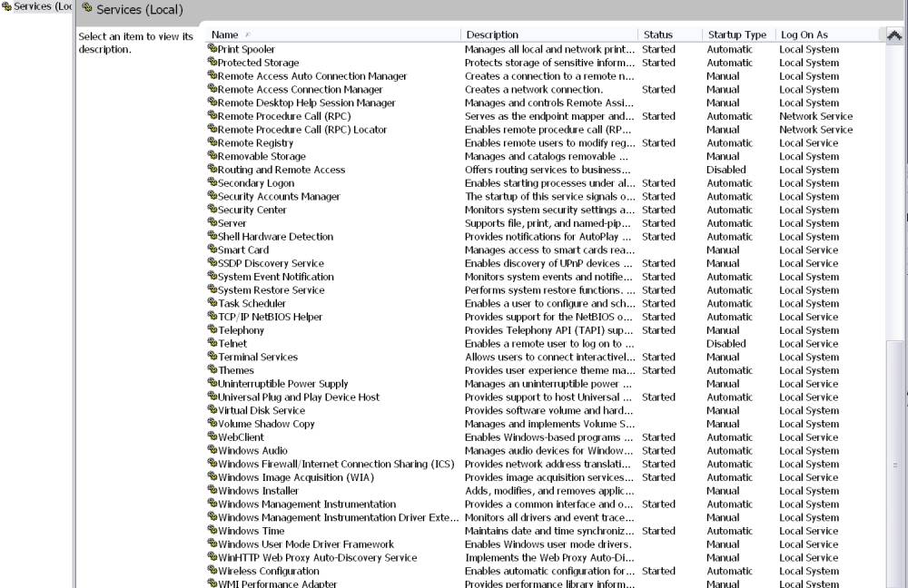This screenshot has height=588, width=908.
Task: Sort by the Startup Type column header
Action: click(737, 34)
